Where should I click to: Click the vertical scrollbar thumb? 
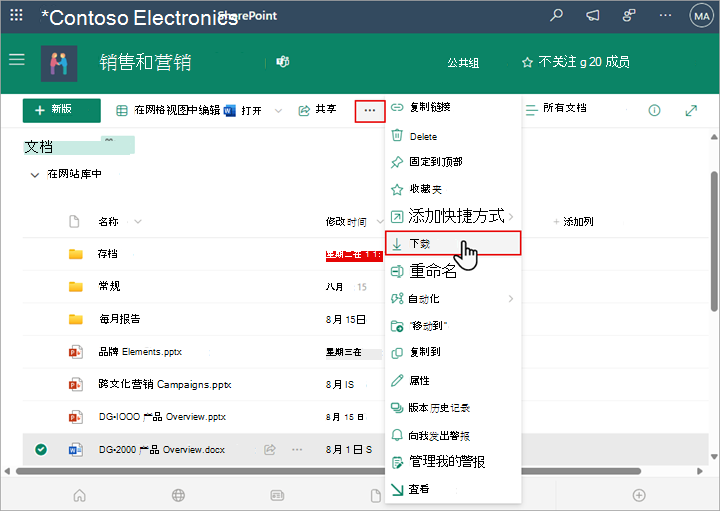tap(714, 241)
